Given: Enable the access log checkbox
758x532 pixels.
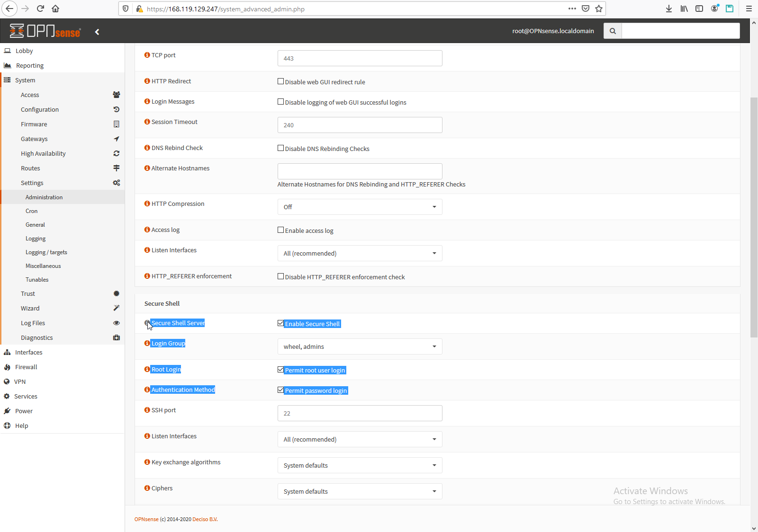Looking at the screenshot, I should click(x=280, y=230).
